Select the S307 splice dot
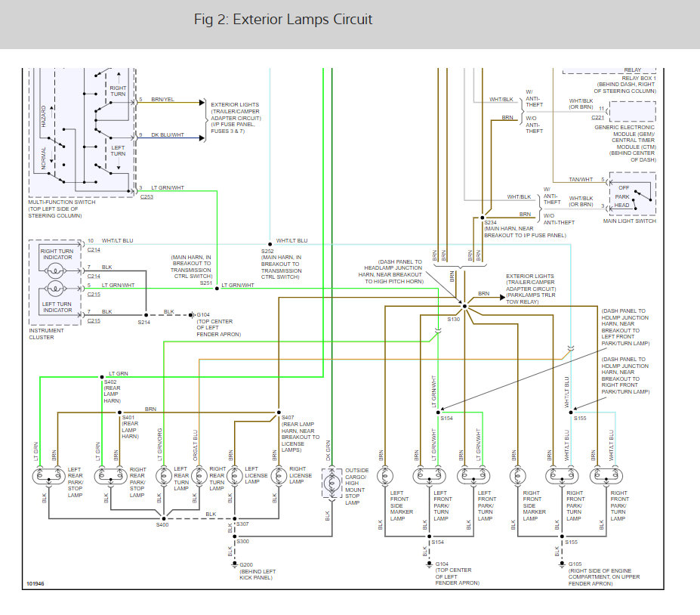 point(234,518)
